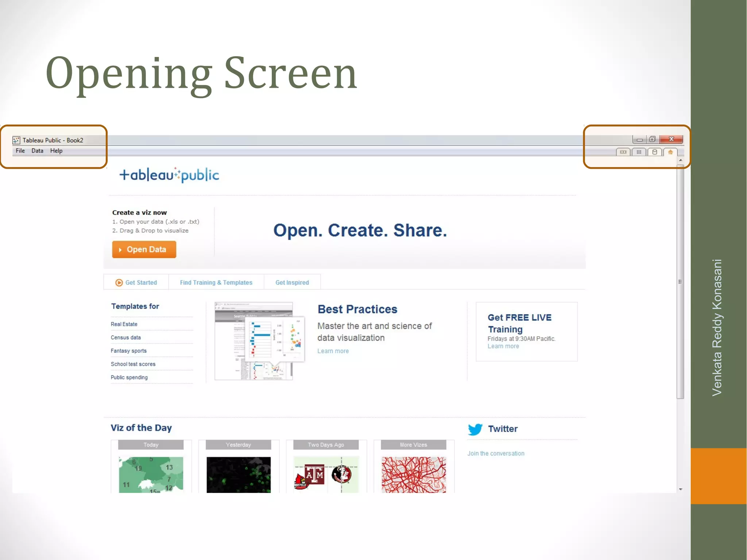747x560 pixels.
Task: Click Learn more under Free Live Training
Action: point(503,346)
